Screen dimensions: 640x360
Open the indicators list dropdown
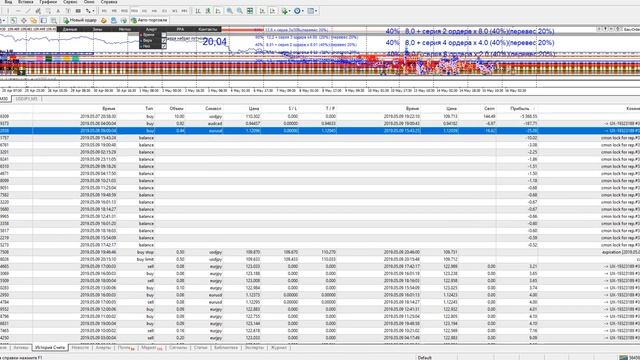click(x=286, y=11)
